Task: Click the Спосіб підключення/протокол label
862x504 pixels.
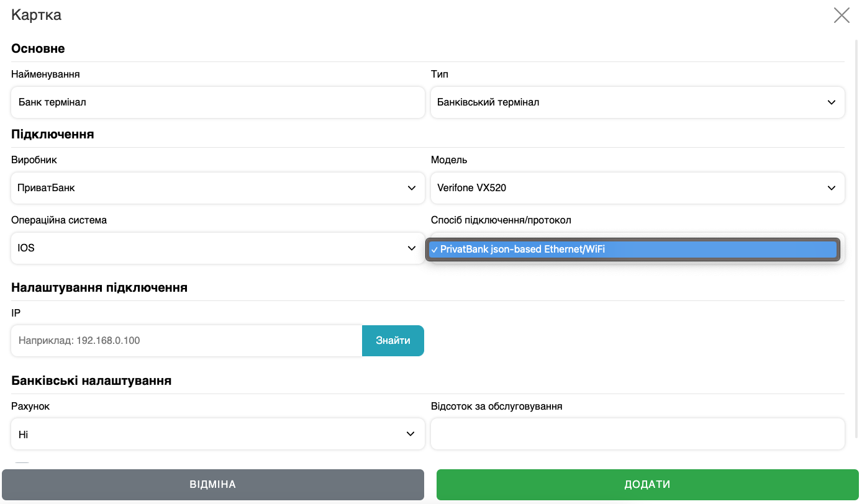Action: pyautogui.click(x=501, y=220)
